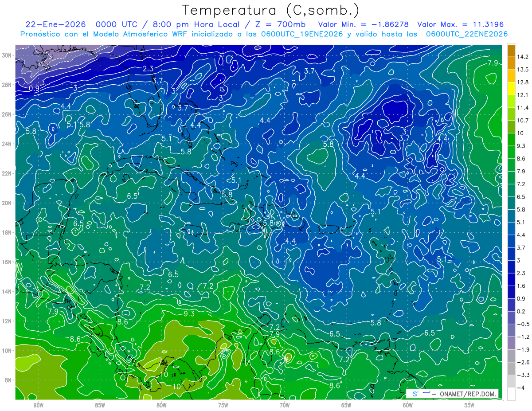
Task: Click the orange swatch between 14.2 and 13.5
Action: (511, 63)
